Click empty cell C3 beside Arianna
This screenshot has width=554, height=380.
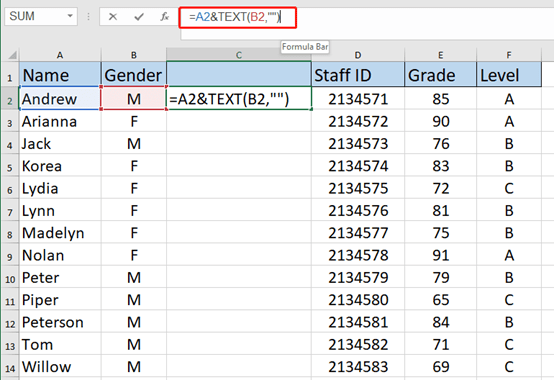click(239, 121)
